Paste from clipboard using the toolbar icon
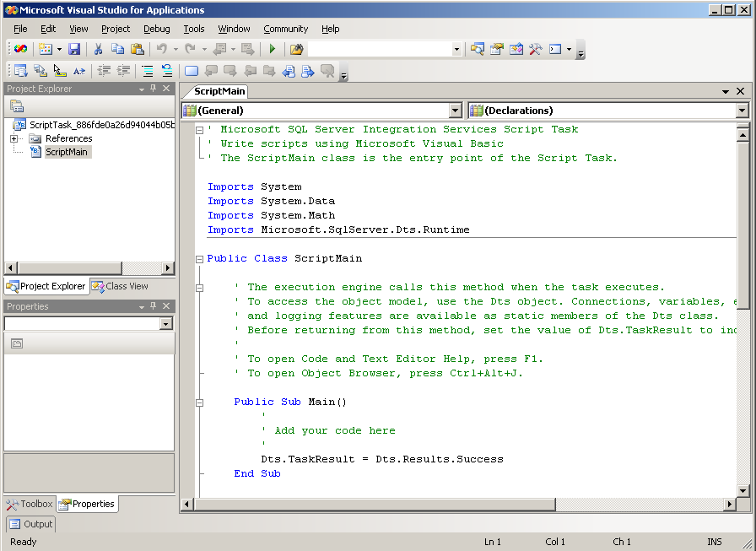Image resolution: width=756 pixels, height=551 pixels. 138,49
